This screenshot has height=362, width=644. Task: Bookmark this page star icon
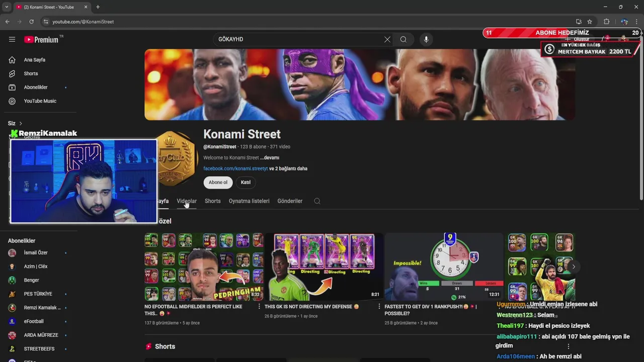(x=590, y=22)
